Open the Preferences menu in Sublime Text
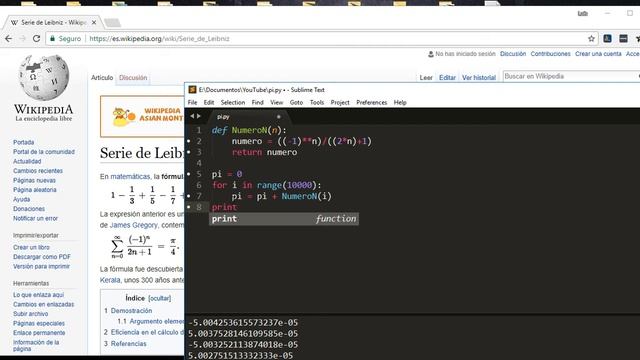The height and width of the screenshot is (360, 640). pos(371,102)
